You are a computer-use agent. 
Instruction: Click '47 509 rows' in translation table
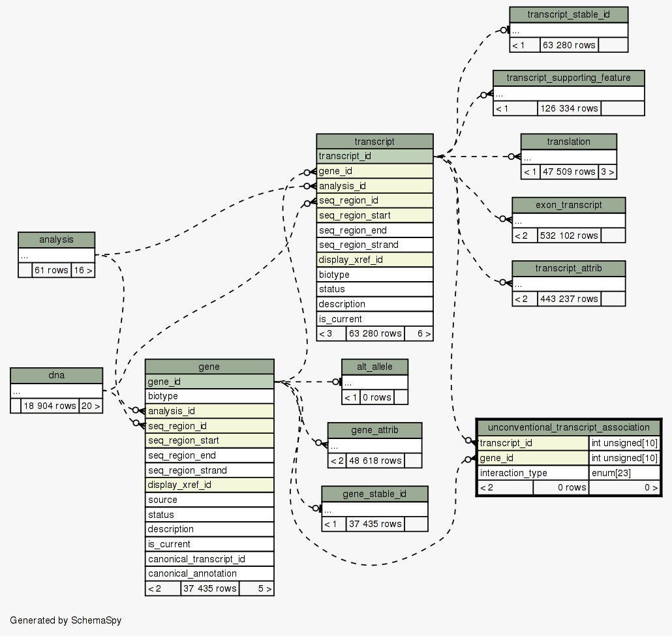569,172
